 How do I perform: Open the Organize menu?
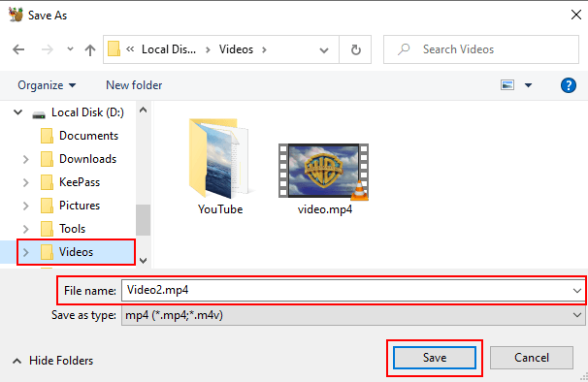tap(47, 85)
